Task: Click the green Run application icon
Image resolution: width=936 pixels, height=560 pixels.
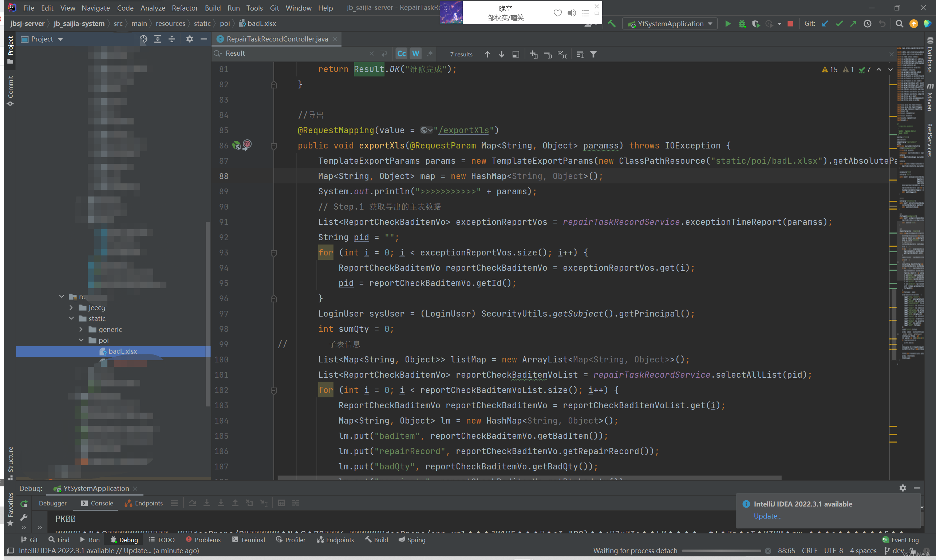Action: point(728,24)
